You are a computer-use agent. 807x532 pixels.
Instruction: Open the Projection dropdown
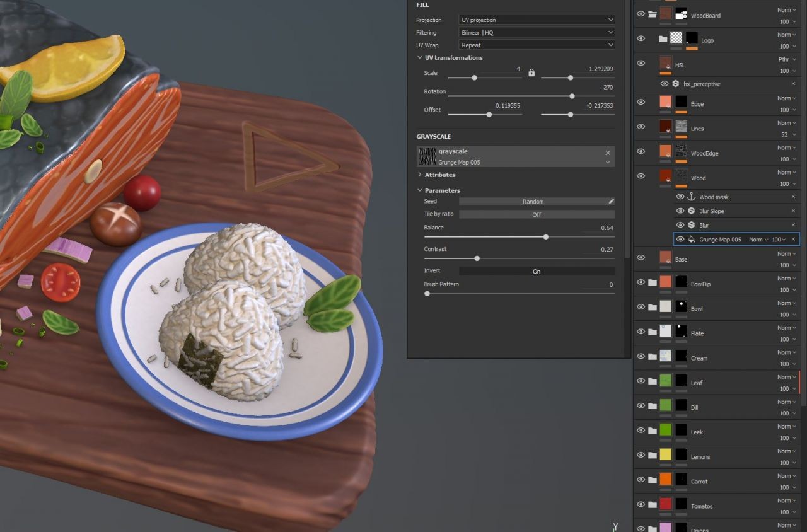pos(537,20)
